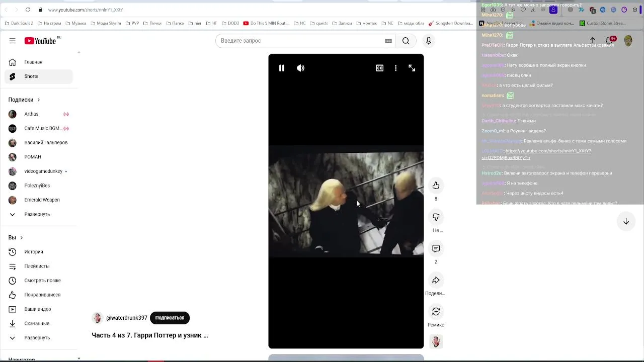Dislike this Short
Viewport: 644px width, 362px height.
click(x=436, y=217)
